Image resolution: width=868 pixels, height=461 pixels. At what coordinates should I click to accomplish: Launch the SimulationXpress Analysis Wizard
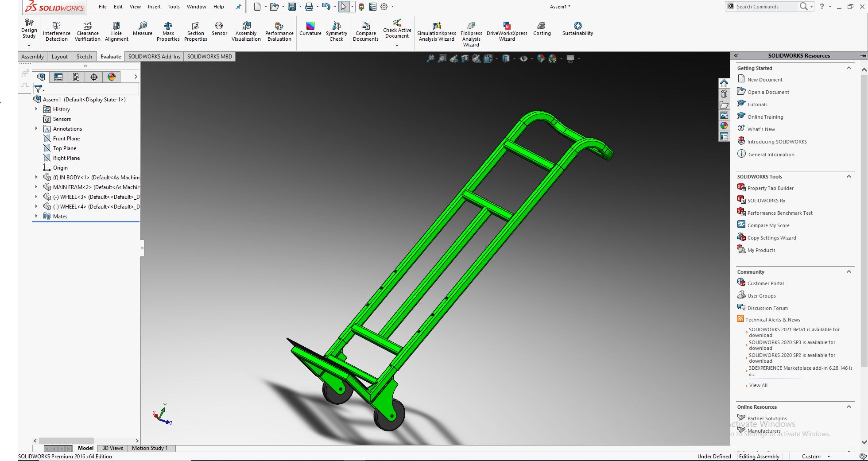click(x=437, y=31)
